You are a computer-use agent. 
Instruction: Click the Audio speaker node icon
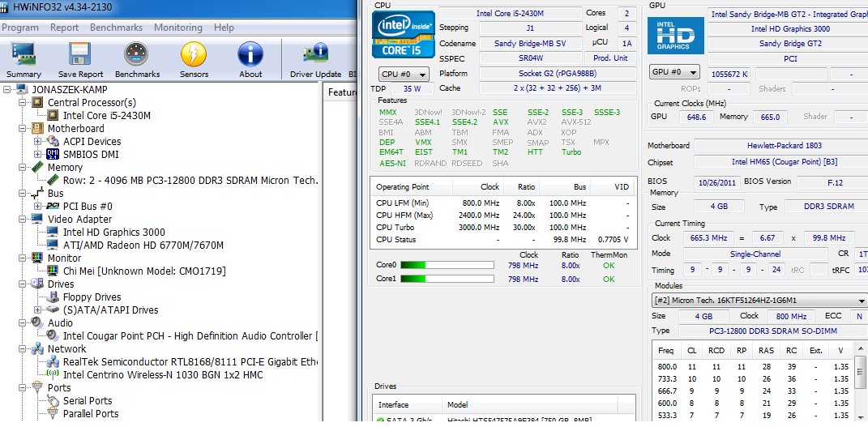pos(38,323)
